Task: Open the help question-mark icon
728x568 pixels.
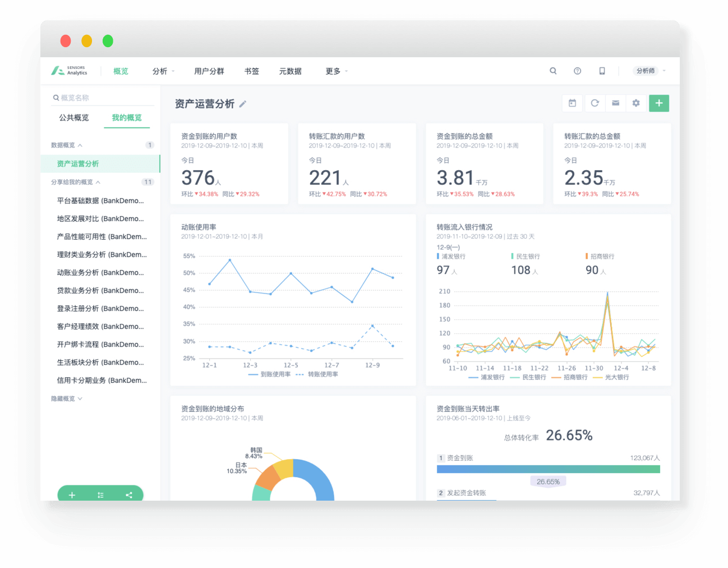Action: pyautogui.click(x=577, y=71)
